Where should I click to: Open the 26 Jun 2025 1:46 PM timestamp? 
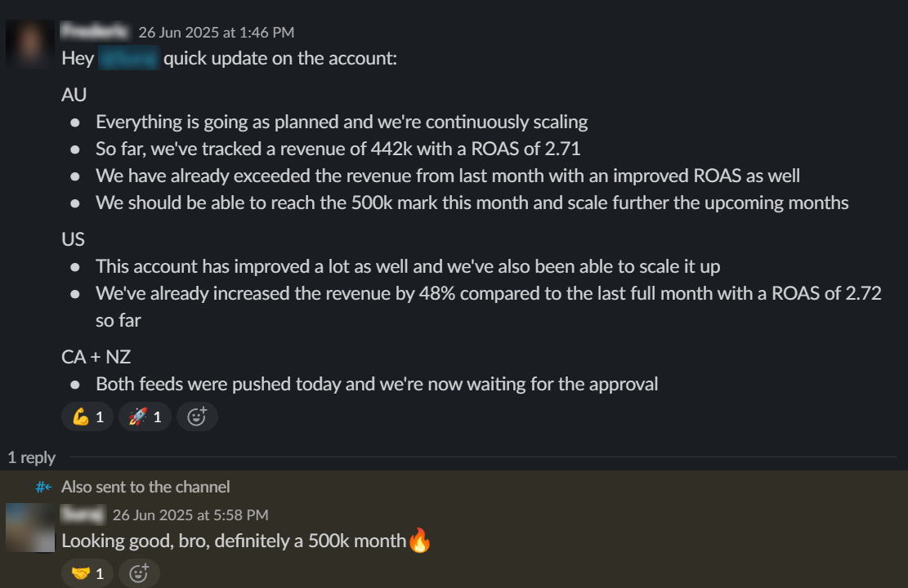click(216, 33)
